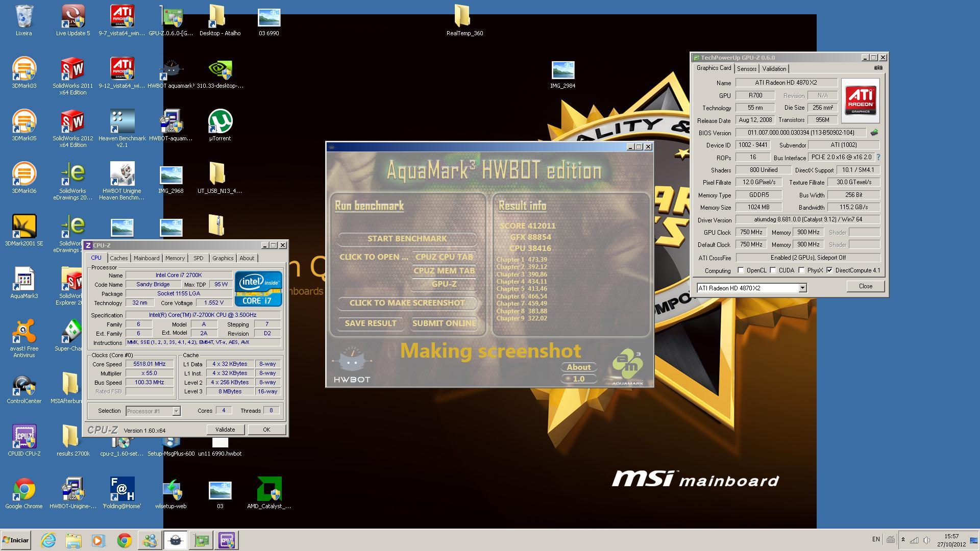Click the Close button in GPU-Z

coord(866,286)
